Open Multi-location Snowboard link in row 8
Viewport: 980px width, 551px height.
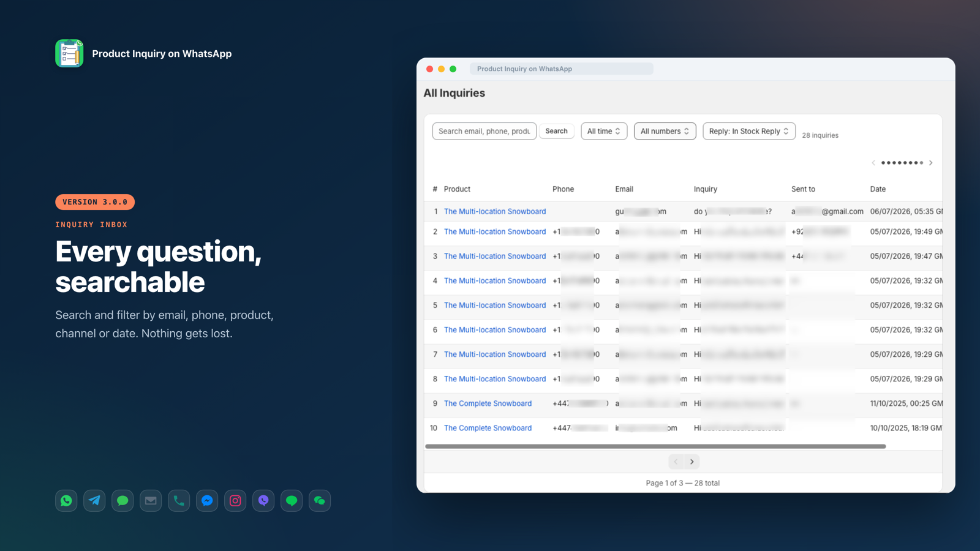pyautogui.click(x=495, y=379)
